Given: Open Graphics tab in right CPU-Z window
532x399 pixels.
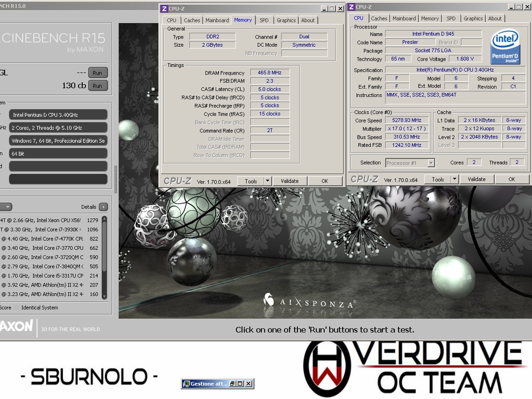Looking at the screenshot, I should tap(473, 18).
